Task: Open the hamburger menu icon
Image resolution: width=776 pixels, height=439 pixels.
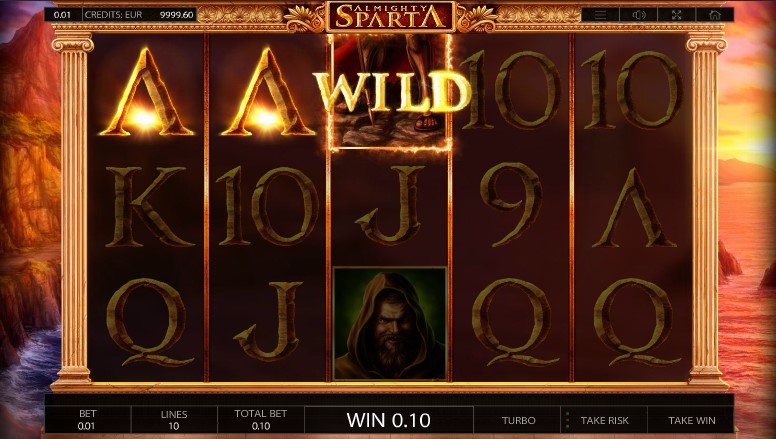Action: tap(600, 15)
